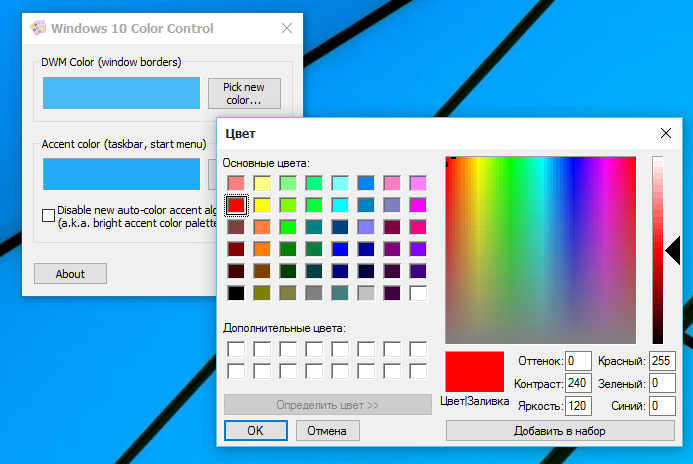Screen dimensions: 693x464
Task: Choose the olive yellow basic color
Action: point(262,293)
